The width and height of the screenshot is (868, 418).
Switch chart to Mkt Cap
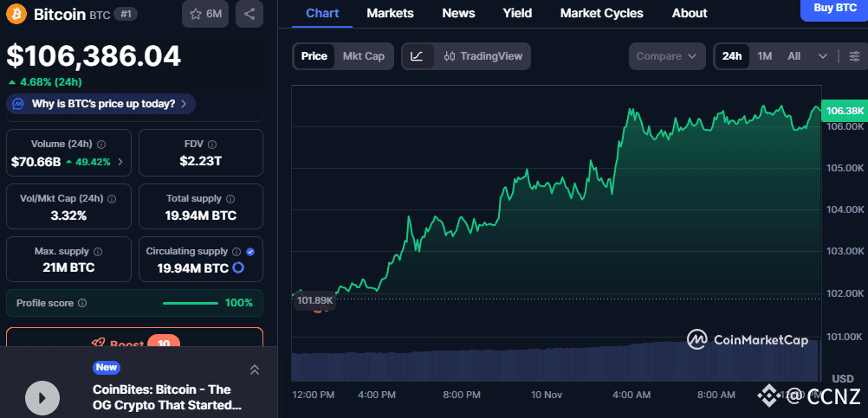pos(364,56)
